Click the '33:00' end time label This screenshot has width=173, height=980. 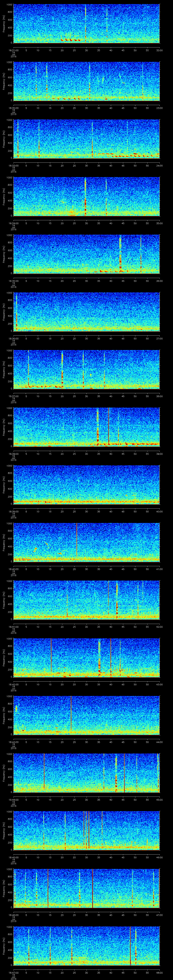[x=159, y=108]
